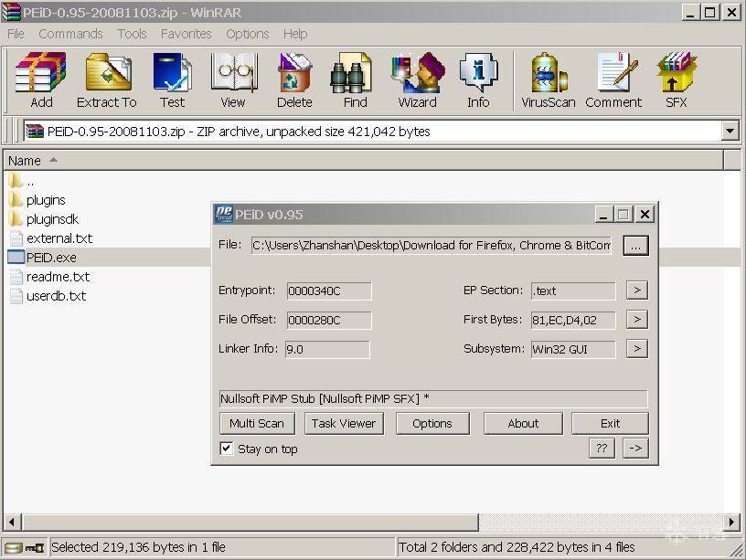Open the Options menu in WinRAR
The height and width of the screenshot is (560, 746).
248,34
